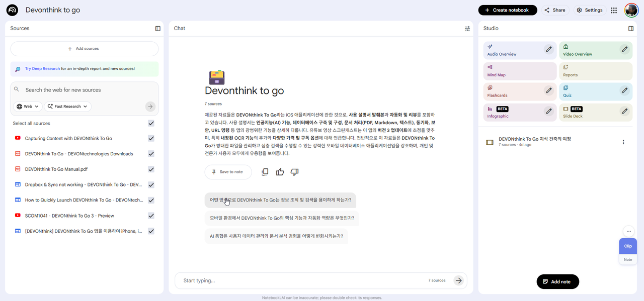Open the Fast Research dropdown

click(67, 106)
